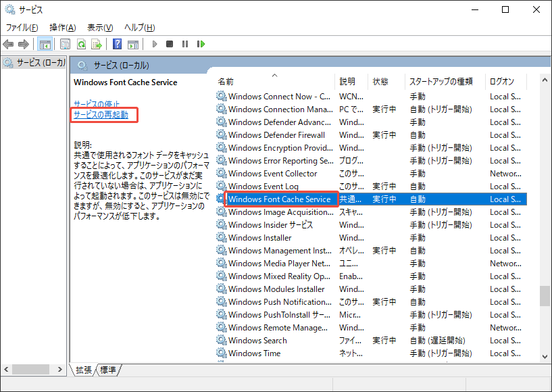Toggle the show/hide action pane icon
The width and height of the screenshot is (552, 392).
(133, 44)
